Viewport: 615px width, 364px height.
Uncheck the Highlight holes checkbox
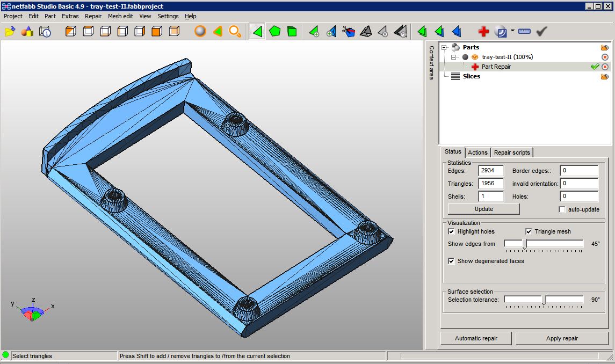[x=451, y=231]
